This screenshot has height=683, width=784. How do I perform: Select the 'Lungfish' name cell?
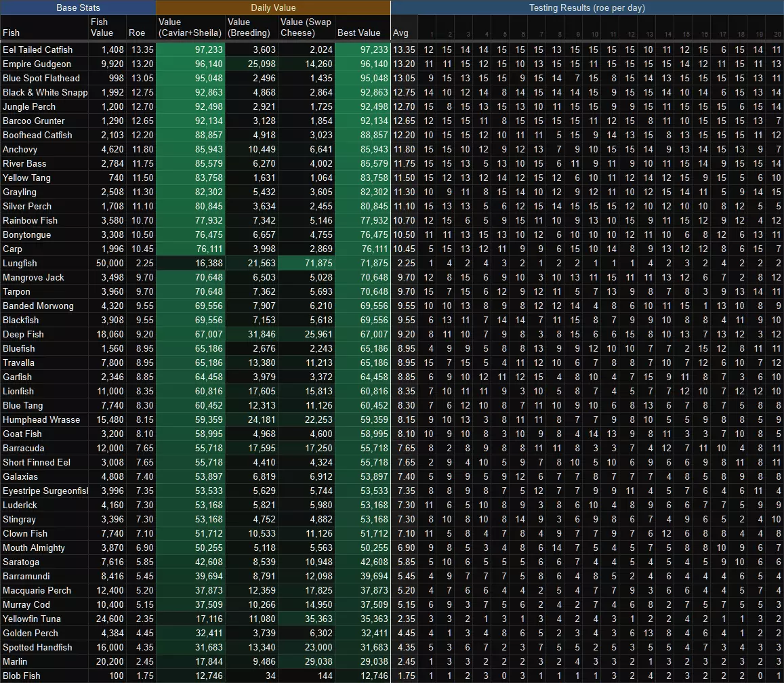point(45,264)
